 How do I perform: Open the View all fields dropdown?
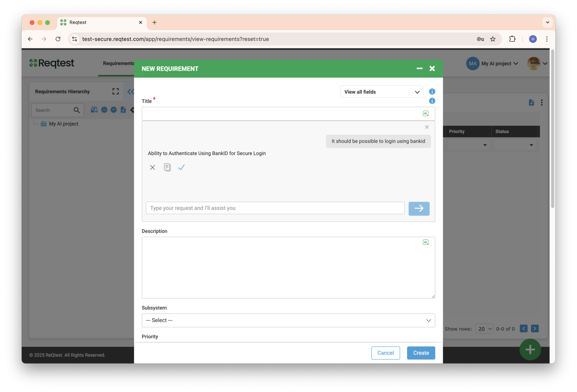(x=381, y=92)
